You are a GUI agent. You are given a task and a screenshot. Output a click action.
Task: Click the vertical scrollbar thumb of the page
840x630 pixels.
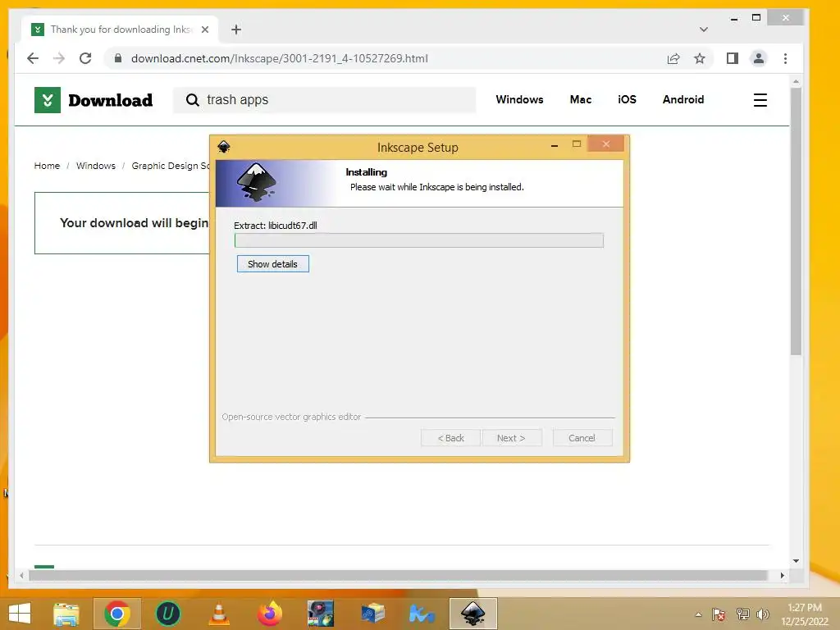point(796,221)
